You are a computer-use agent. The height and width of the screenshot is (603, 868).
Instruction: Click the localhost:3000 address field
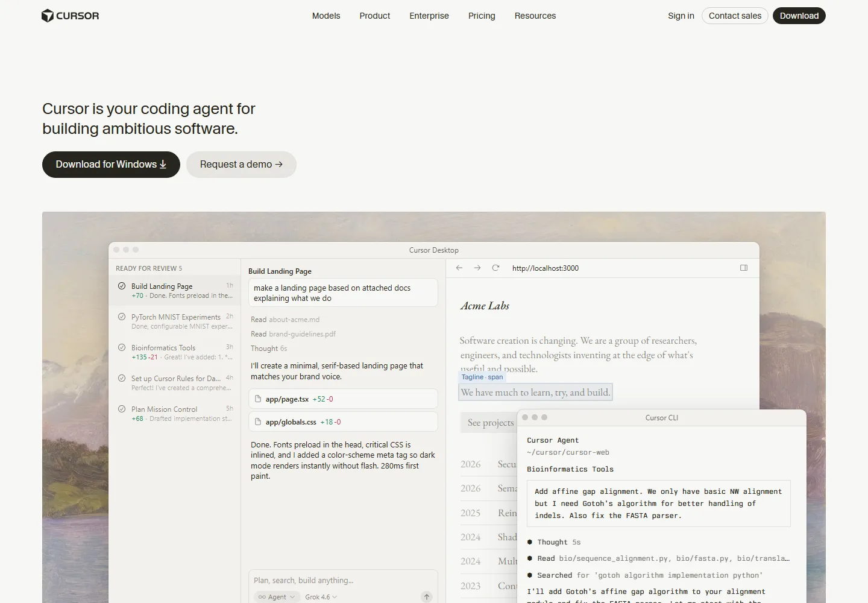click(x=546, y=268)
